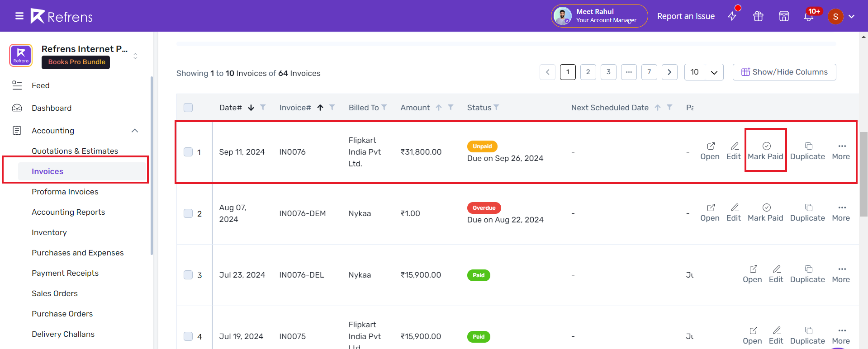Check the checkbox for invoice IN0076
Screen dimensions: 868x349
click(x=188, y=152)
